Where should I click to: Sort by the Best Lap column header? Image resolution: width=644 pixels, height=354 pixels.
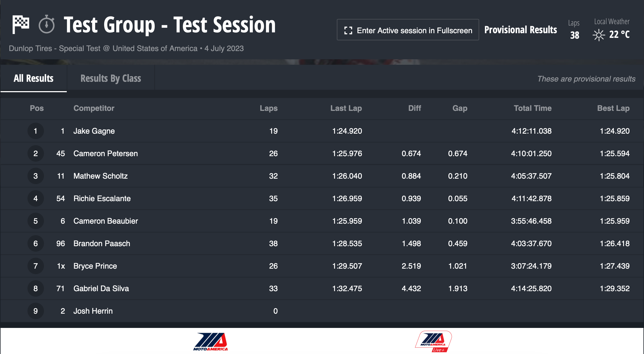pos(613,108)
